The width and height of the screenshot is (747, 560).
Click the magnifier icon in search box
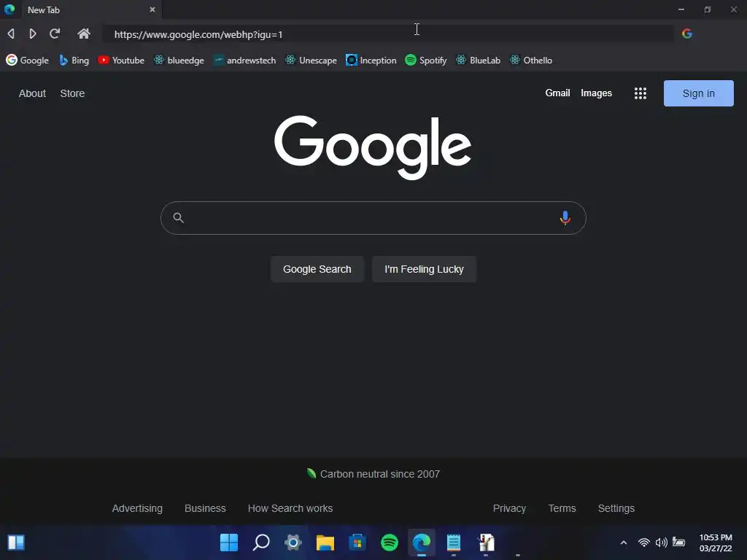point(178,217)
